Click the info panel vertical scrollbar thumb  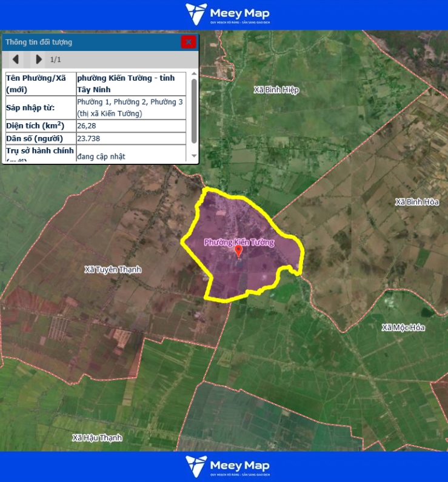click(194, 110)
